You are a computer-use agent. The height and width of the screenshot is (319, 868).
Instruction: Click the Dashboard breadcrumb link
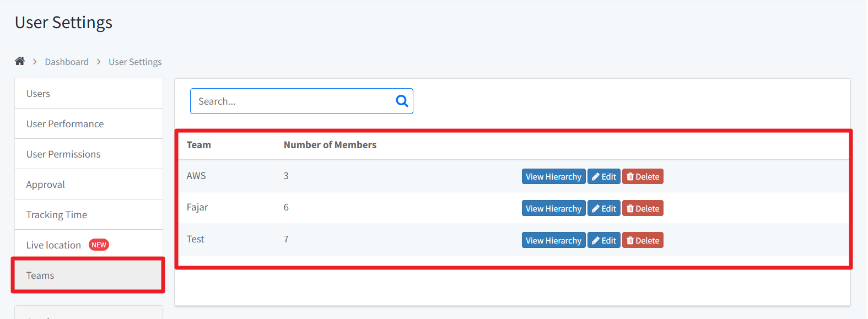tap(67, 62)
